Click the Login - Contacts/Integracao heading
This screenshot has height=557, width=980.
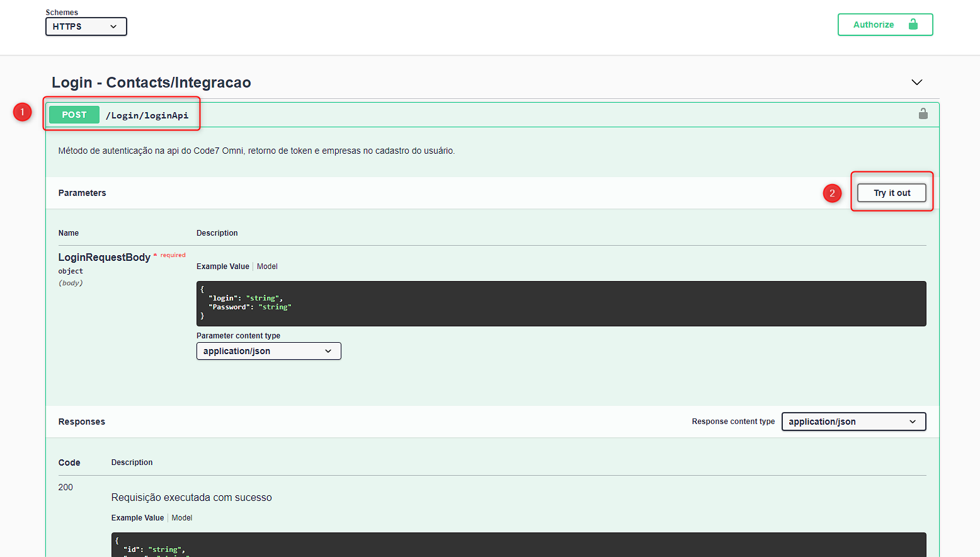(151, 83)
